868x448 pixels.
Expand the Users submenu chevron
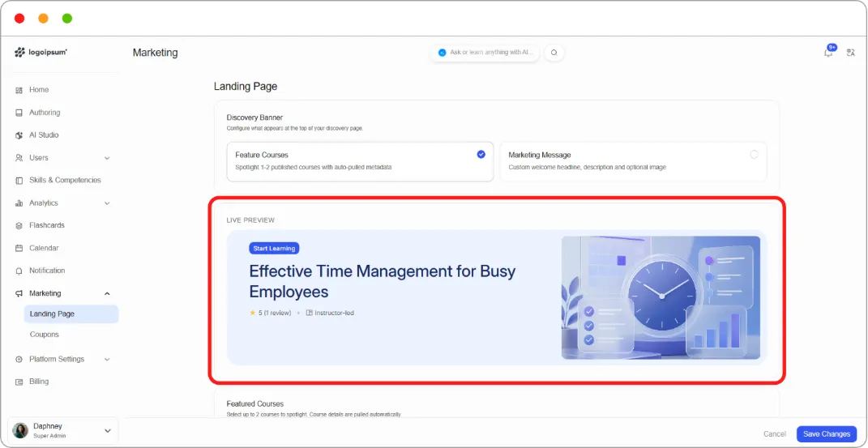[108, 158]
